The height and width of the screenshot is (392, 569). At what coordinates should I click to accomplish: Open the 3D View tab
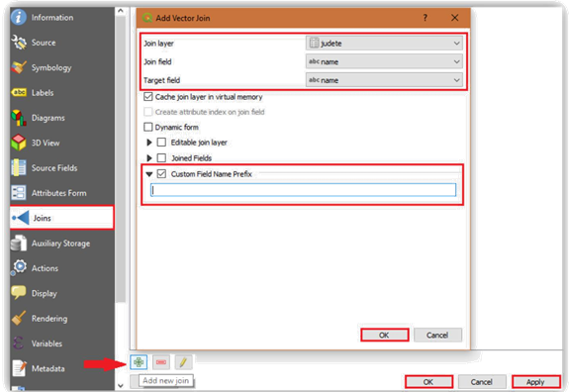tap(61, 143)
